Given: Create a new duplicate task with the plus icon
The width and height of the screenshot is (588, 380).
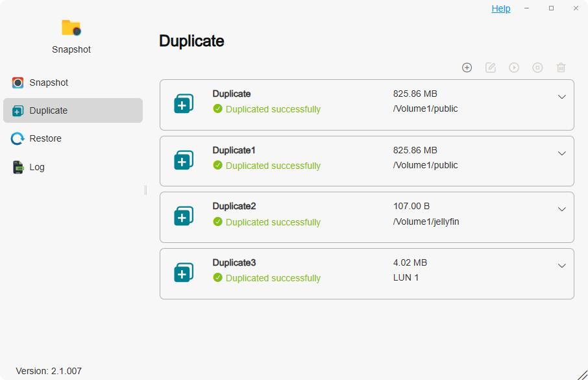Looking at the screenshot, I should point(467,68).
